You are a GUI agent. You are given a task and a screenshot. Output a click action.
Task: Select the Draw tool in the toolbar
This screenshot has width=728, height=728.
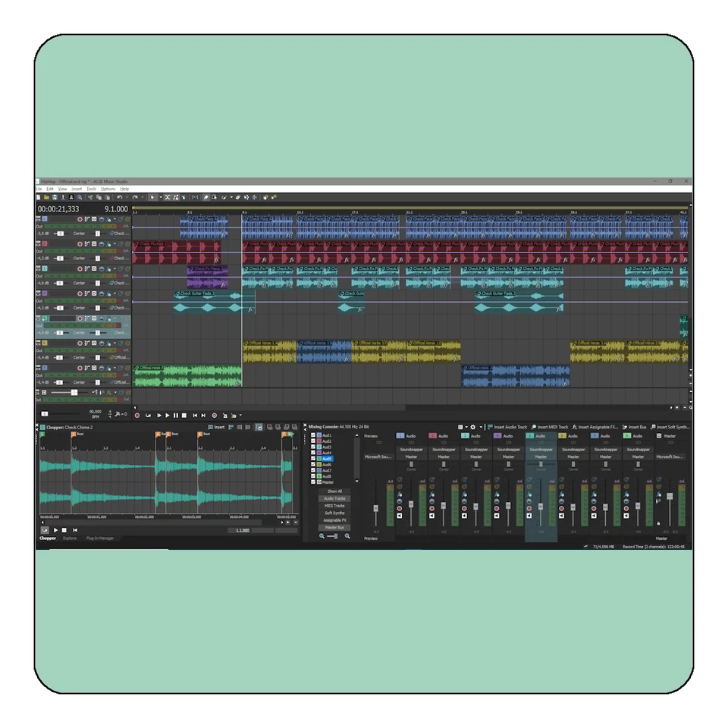pyautogui.click(x=206, y=197)
